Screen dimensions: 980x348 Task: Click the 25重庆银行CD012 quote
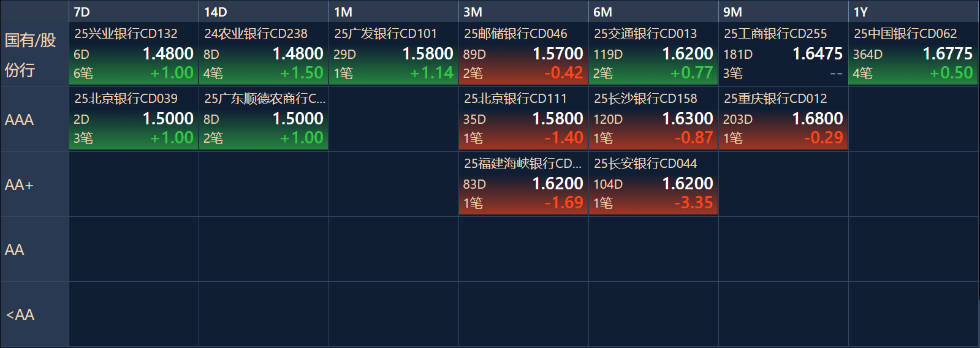point(783,119)
